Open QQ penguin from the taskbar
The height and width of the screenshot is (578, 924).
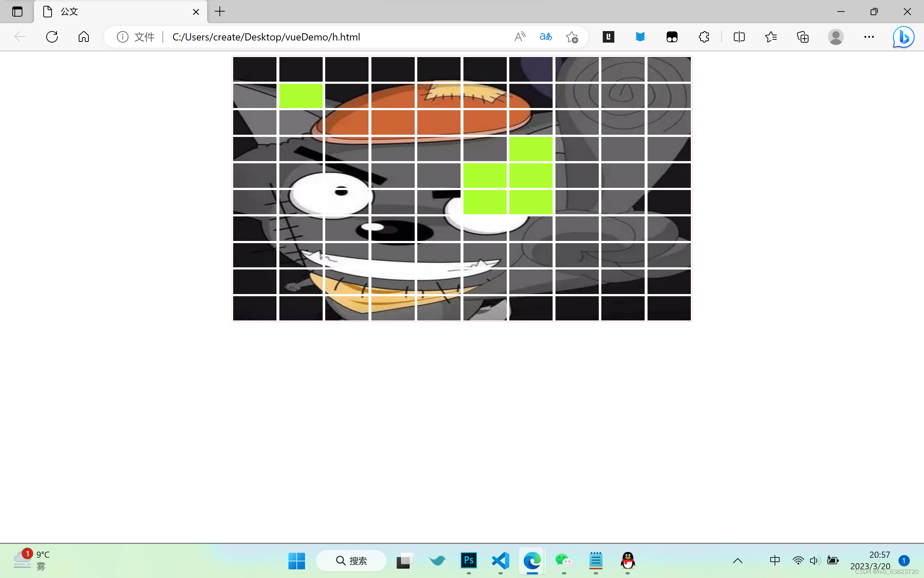click(628, 561)
